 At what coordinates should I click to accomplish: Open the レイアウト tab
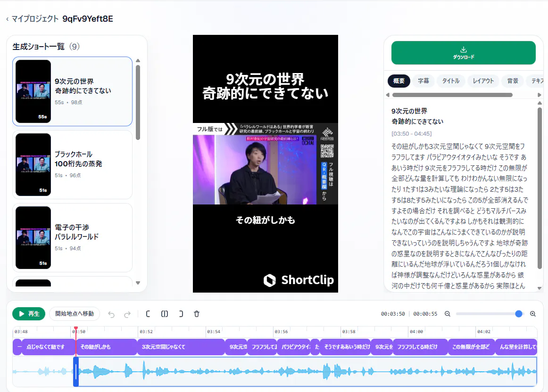click(483, 81)
